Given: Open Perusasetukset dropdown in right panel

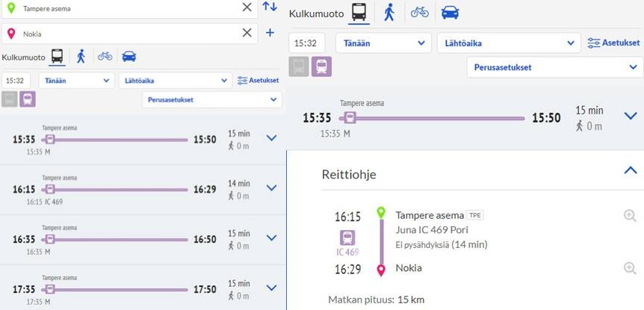Looking at the screenshot, I should (x=555, y=66).
